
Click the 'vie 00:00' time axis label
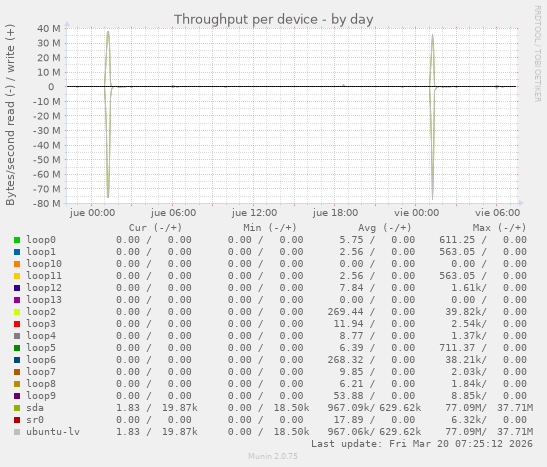[417, 213]
